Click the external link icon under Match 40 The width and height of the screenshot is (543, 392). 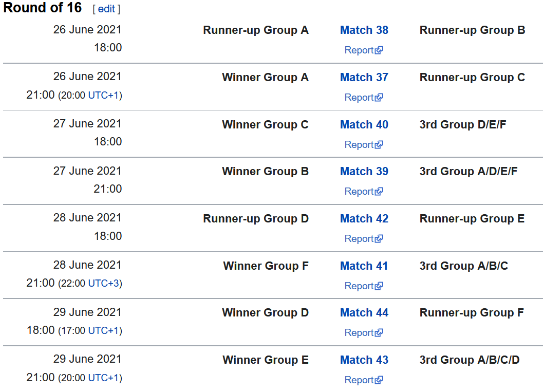tap(379, 145)
